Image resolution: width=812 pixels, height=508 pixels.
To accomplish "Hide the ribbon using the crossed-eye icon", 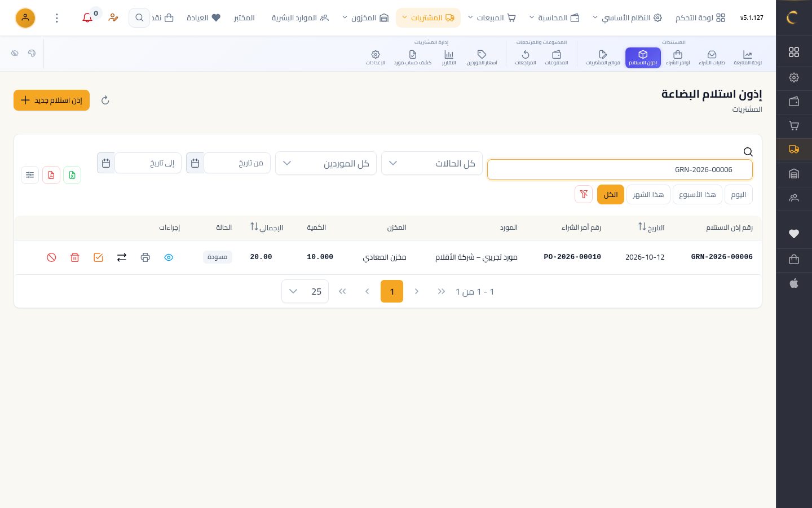I will [15, 53].
